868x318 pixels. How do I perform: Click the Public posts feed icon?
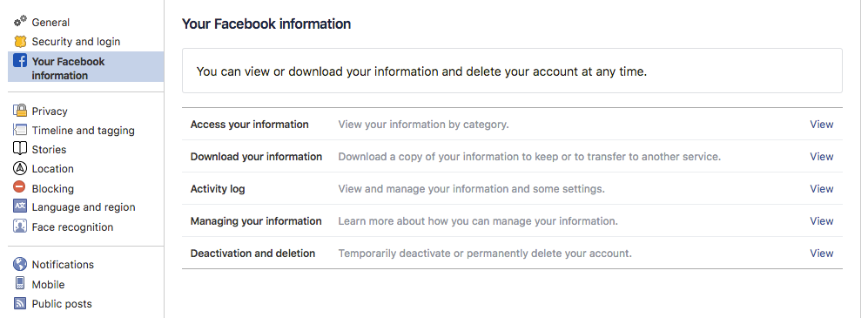click(20, 303)
